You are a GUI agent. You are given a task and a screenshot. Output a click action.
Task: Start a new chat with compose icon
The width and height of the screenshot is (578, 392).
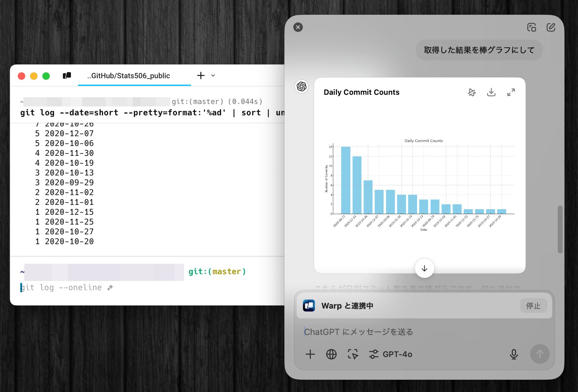pos(551,27)
